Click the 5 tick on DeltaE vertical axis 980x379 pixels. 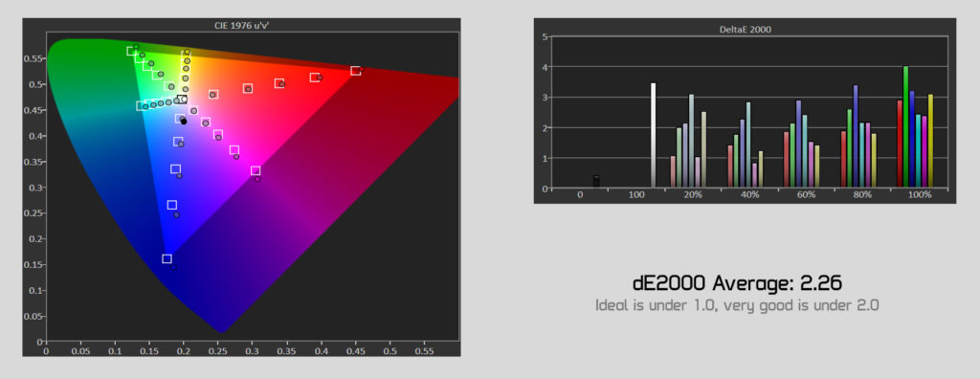pos(545,37)
